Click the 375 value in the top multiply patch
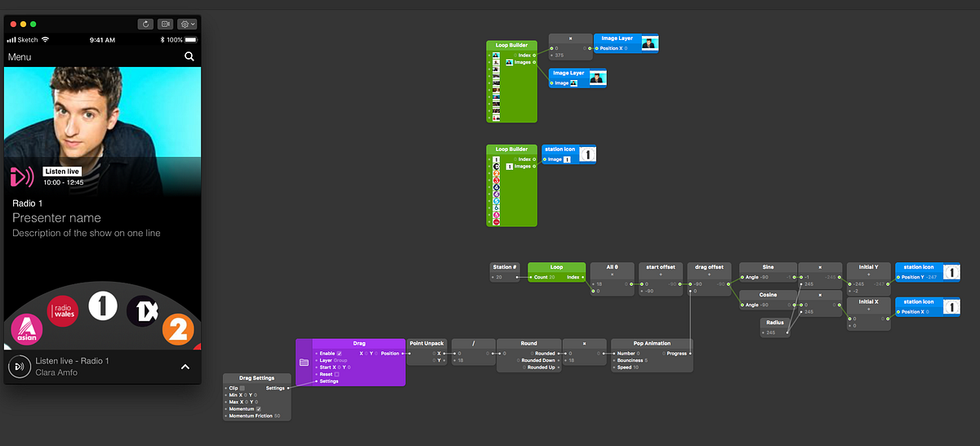Image resolution: width=980 pixels, height=446 pixels. tap(559, 55)
